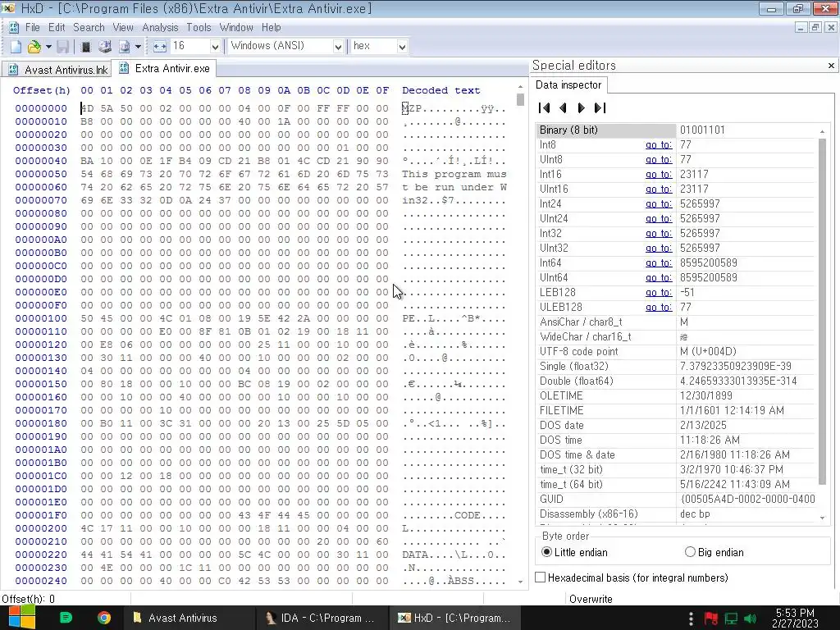Viewport: 840px width, 630px height.
Task: Click the Save floppy disk icon
Action: [x=62, y=47]
